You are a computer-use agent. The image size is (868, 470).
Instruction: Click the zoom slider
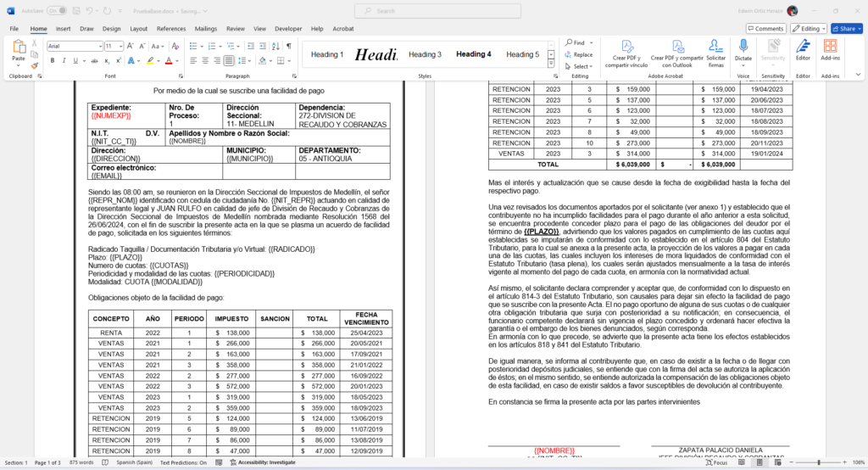(818, 462)
